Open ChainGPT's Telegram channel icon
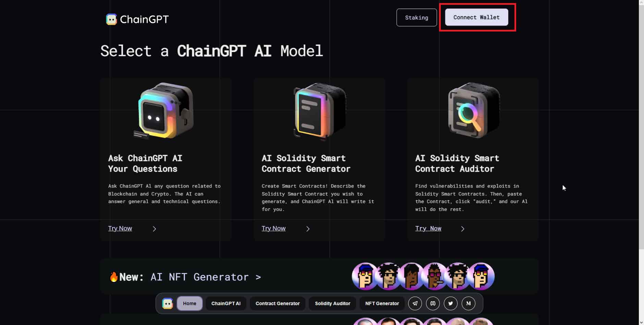Image resolution: width=644 pixels, height=325 pixels. tap(415, 303)
